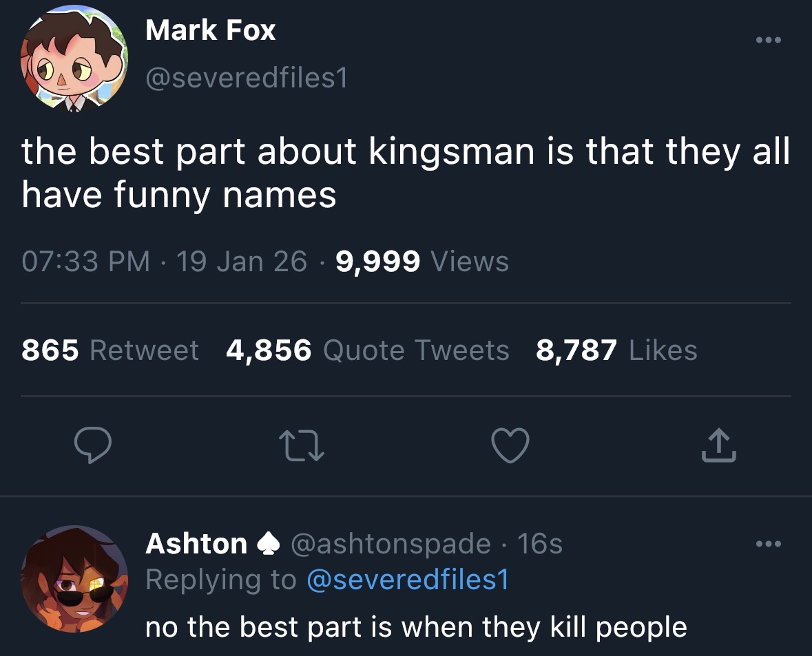Open more options on Ashton's reply

click(768, 544)
